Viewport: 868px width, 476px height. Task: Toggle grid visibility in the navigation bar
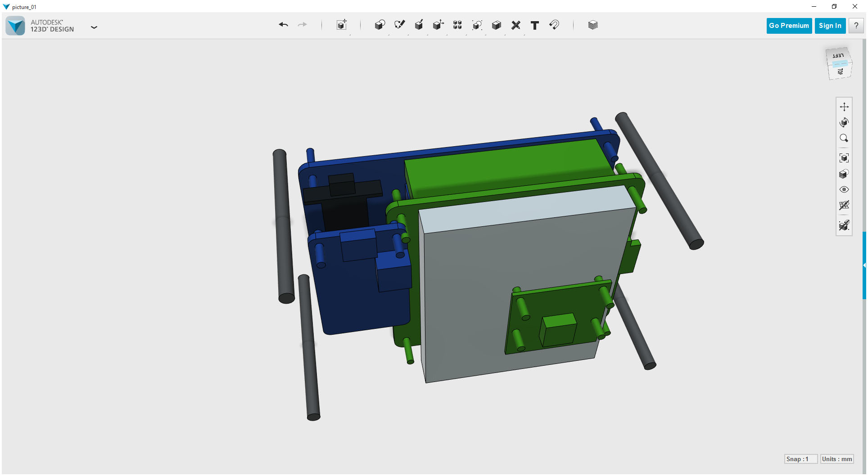pyautogui.click(x=844, y=206)
